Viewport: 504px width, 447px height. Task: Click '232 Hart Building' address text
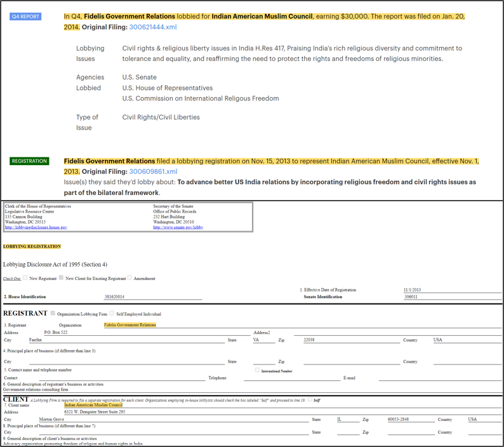click(169, 217)
